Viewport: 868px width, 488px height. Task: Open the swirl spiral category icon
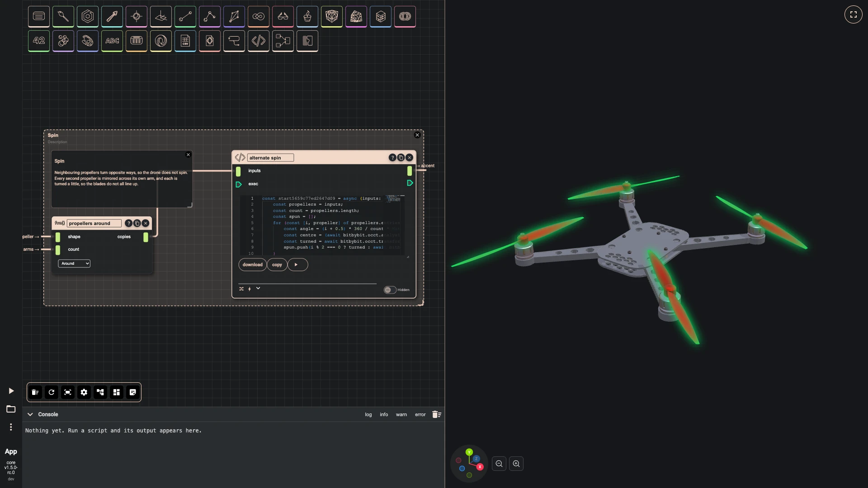tap(161, 41)
